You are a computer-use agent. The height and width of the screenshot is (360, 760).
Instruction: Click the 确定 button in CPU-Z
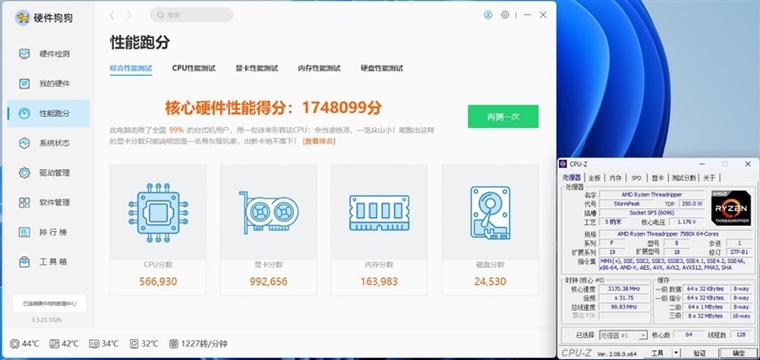click(739, 353)
